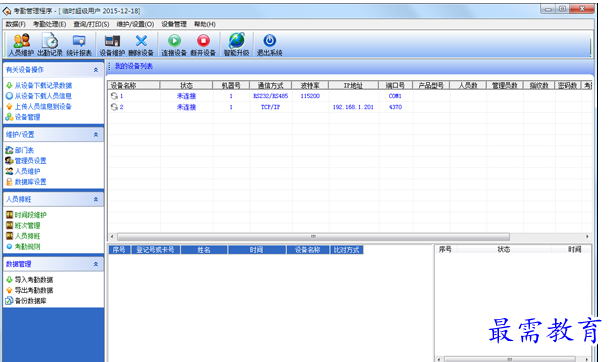Click the 上传人员信息到设备 sidebar link
This screenshot has height=362, width=610.
click(43, 107)
